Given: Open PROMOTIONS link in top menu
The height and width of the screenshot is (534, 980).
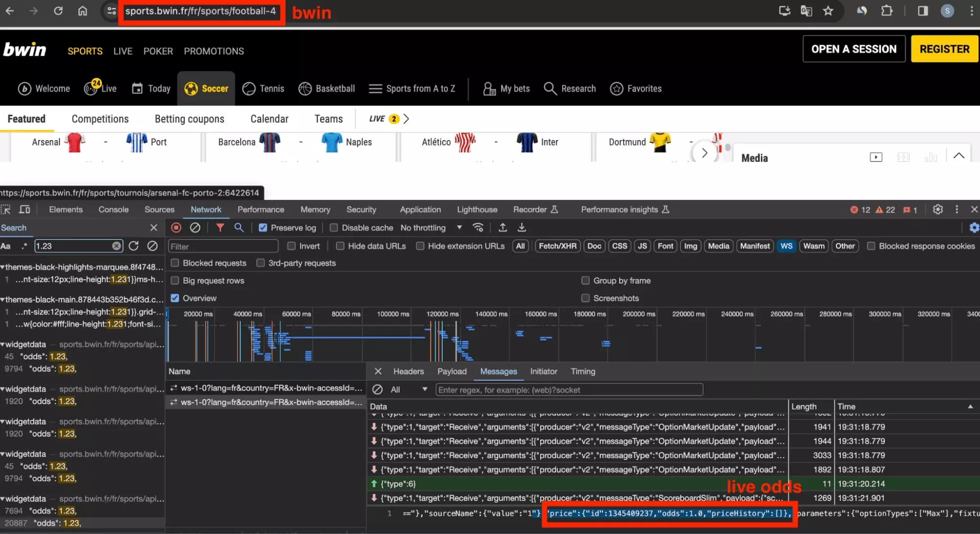Looking at the screenshot, I should coord(214,51).
